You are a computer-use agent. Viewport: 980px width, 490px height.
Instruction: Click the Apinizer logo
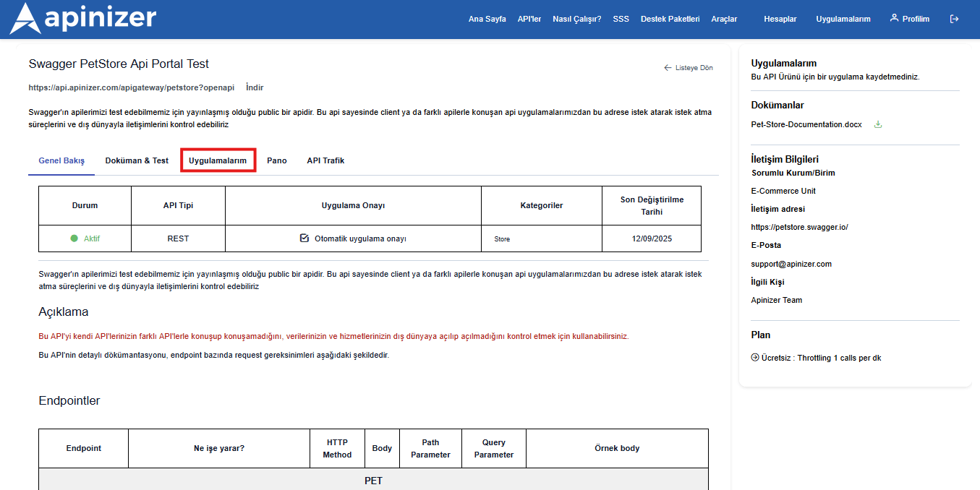(82, 19)
